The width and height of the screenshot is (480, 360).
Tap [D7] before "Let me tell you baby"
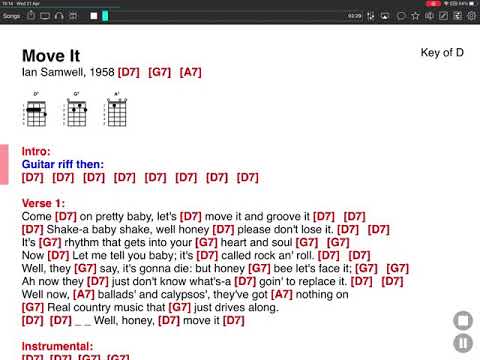(x=58, y=255)
